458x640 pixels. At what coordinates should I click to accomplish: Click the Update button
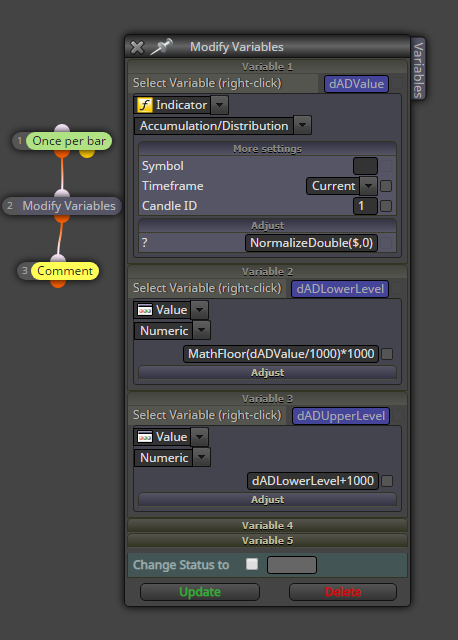click(x=200, y=592)
